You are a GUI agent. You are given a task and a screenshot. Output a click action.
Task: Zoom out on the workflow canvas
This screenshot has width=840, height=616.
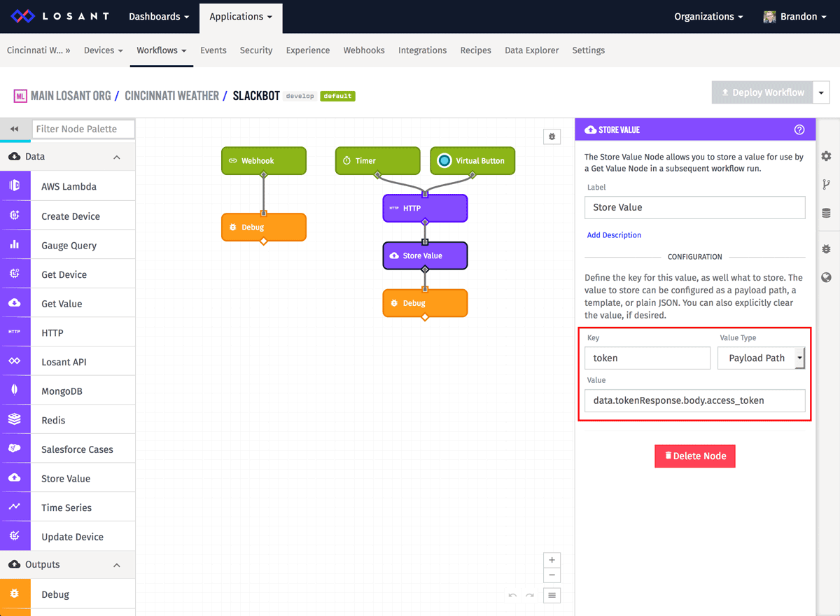point(552,575)
